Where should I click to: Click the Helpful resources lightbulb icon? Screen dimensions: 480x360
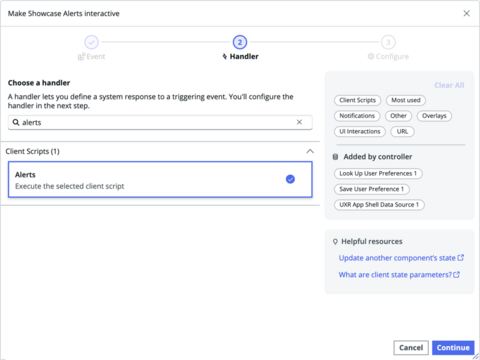click(335, 241)
